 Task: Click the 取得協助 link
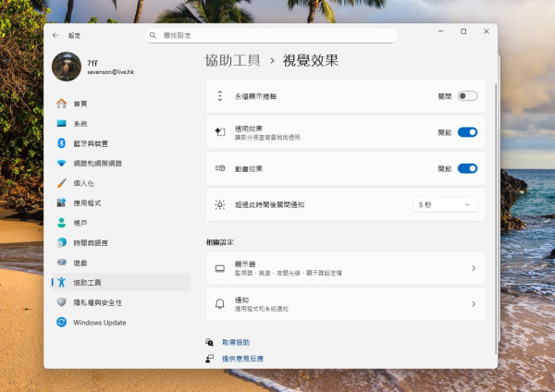(x=236, y=342)
